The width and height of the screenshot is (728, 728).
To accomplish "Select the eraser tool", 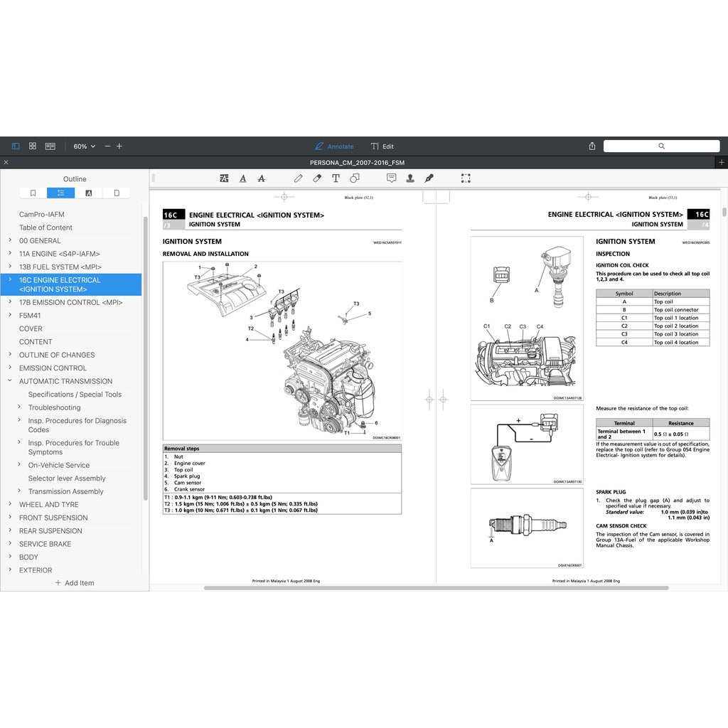I will tap(317, 178).
